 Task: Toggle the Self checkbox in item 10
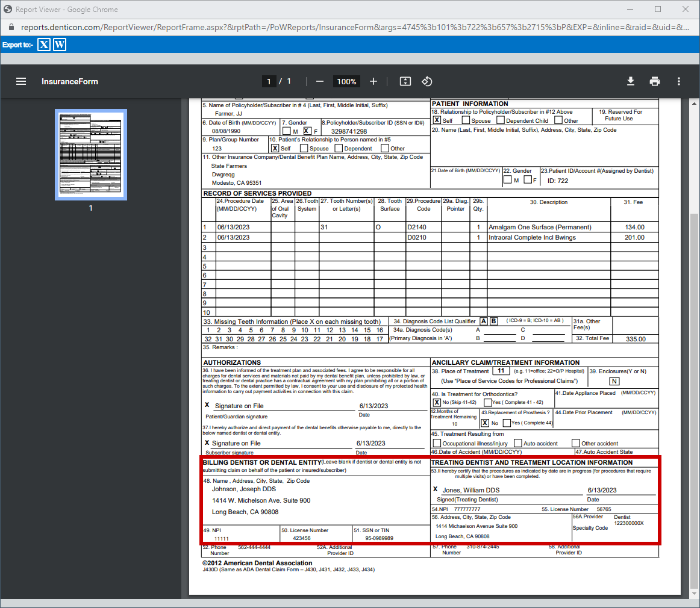275,148
